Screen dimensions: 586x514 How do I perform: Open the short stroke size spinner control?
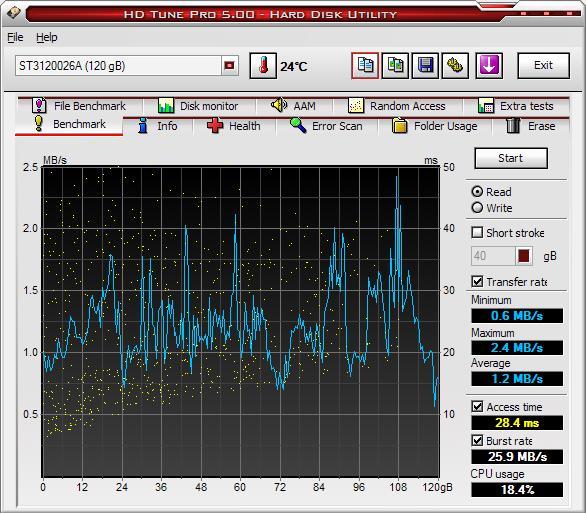pyautogui.click(x=524, y=256)
